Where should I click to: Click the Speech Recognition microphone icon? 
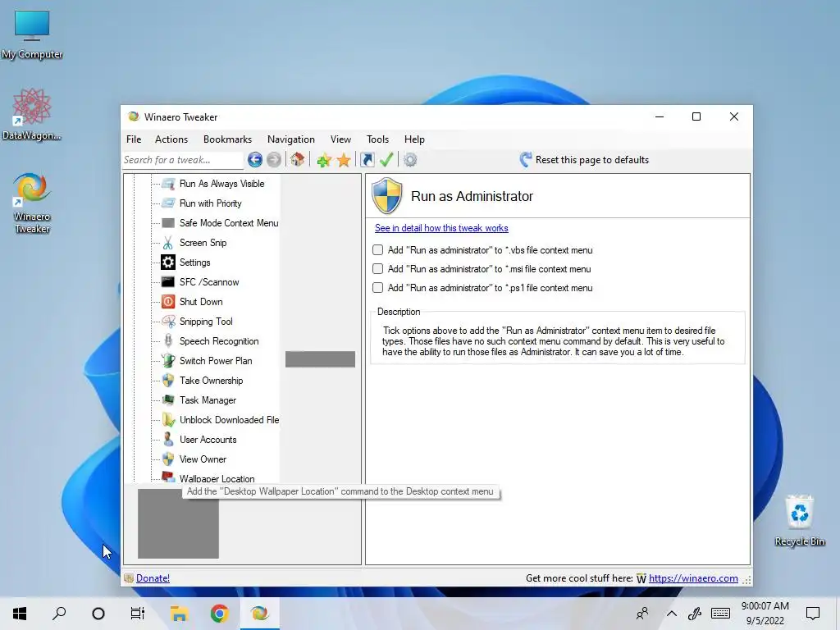click(168, 341)
